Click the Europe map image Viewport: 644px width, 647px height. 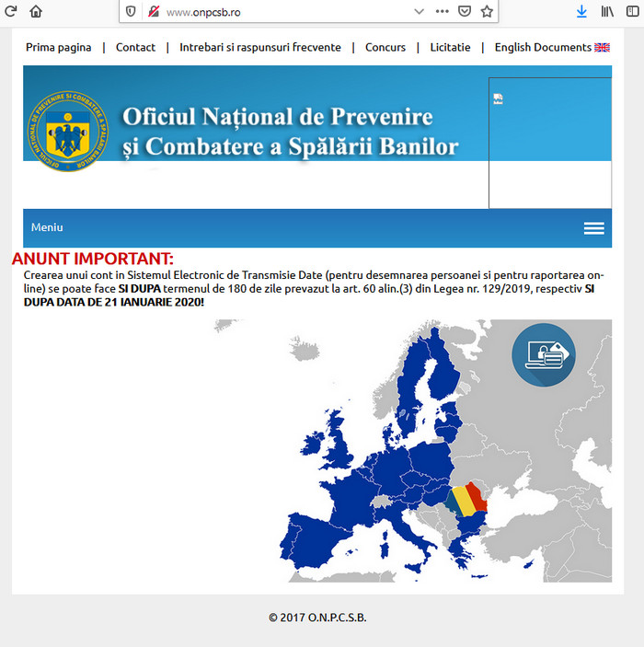click(412, 451)
